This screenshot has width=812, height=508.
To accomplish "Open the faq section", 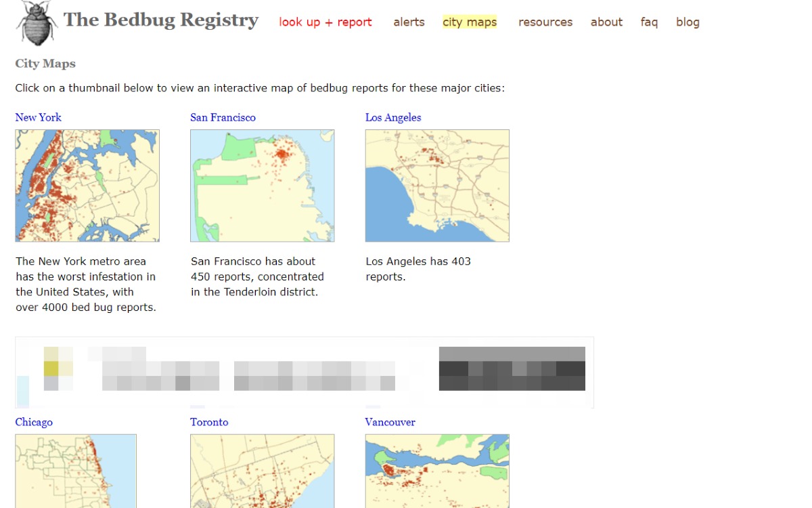I will (649, 22).
